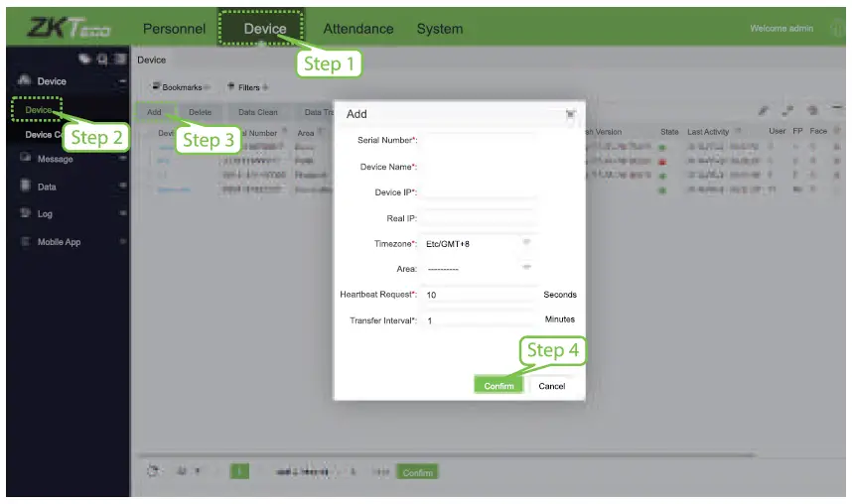
Task: Click the Device Name input field
Action: [480, 167]
